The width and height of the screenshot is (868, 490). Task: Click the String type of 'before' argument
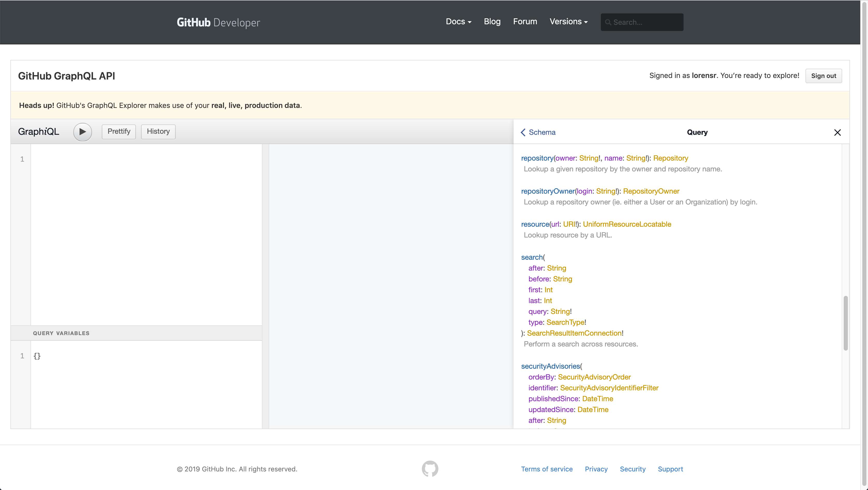click(562, 279)
